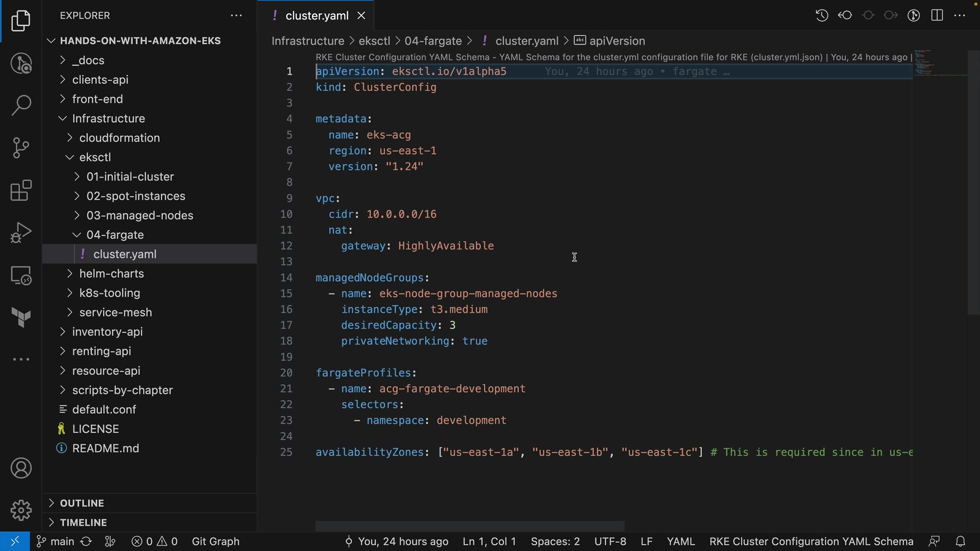Image resolution: width=980 pixels, height=551 pixels.
Task: Expand the 01-initial-cluster folder
Action: [x=130, y=177]
